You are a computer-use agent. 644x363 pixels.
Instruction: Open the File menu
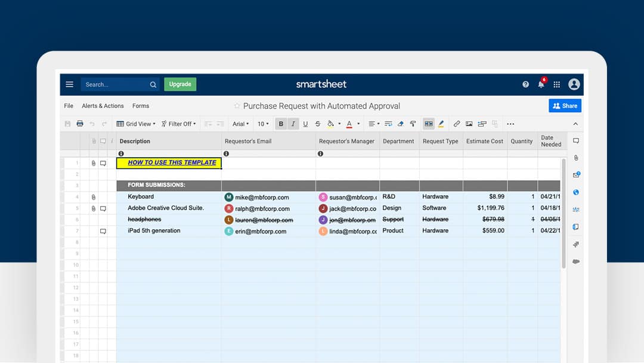[68, 106]
